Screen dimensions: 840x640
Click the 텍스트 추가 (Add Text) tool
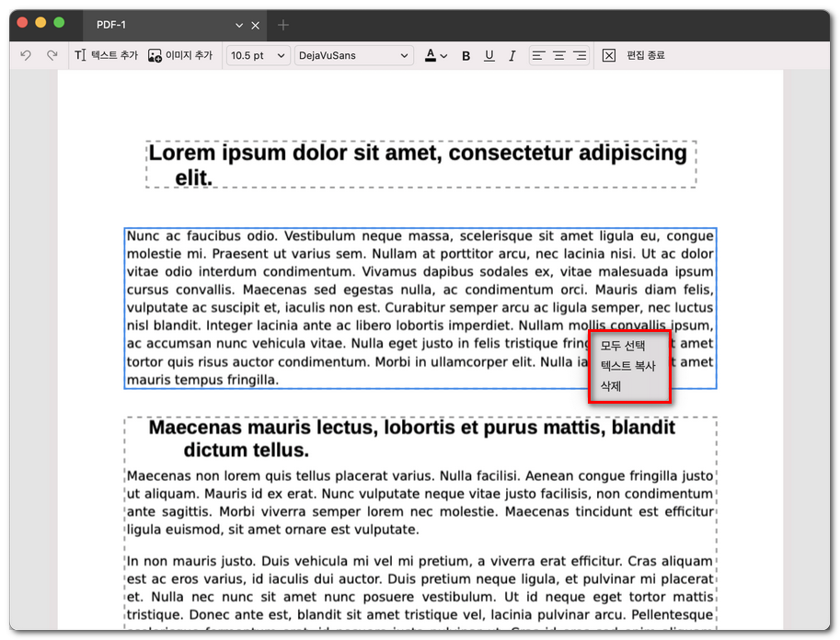pyautogui.click(x=106, y=56)
